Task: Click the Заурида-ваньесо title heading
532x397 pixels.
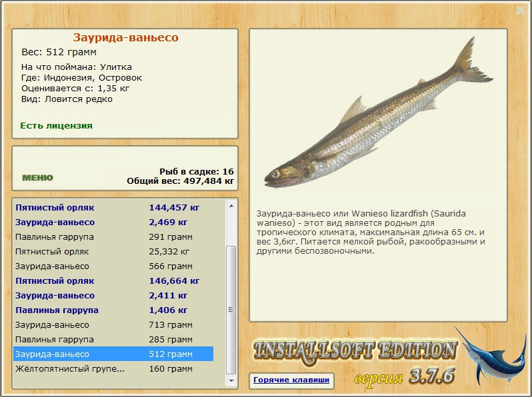Action: tap(125, 37)
